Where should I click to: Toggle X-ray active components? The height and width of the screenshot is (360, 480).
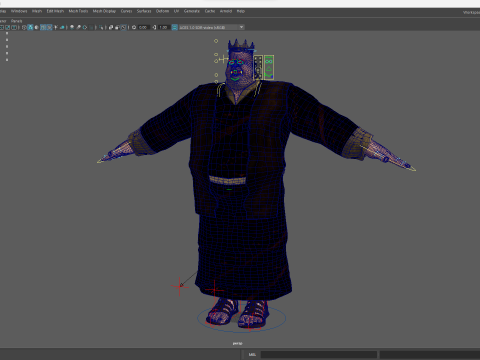click(x=117, y=27)
